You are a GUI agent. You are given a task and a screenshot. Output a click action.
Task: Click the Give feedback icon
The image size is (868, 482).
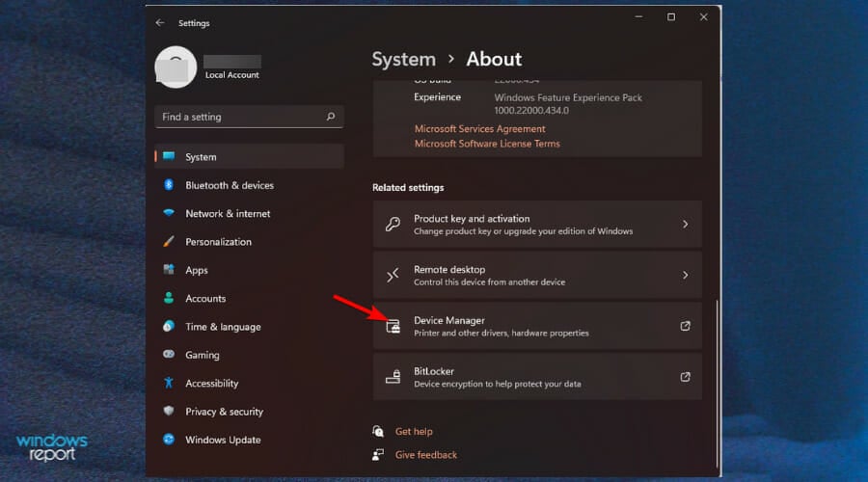coord(378,454)
